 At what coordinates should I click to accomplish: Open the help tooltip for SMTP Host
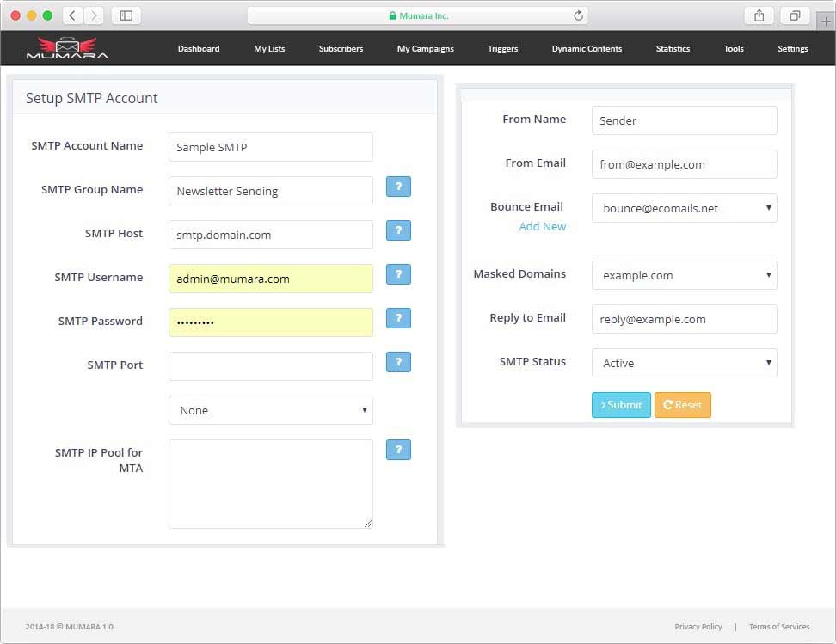[398, 230]
